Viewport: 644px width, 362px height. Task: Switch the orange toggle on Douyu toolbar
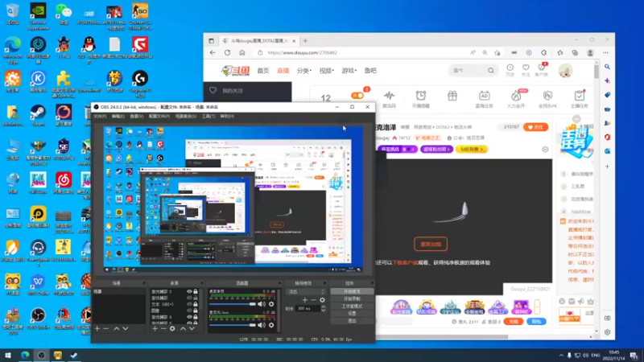[x=357, y=95]
